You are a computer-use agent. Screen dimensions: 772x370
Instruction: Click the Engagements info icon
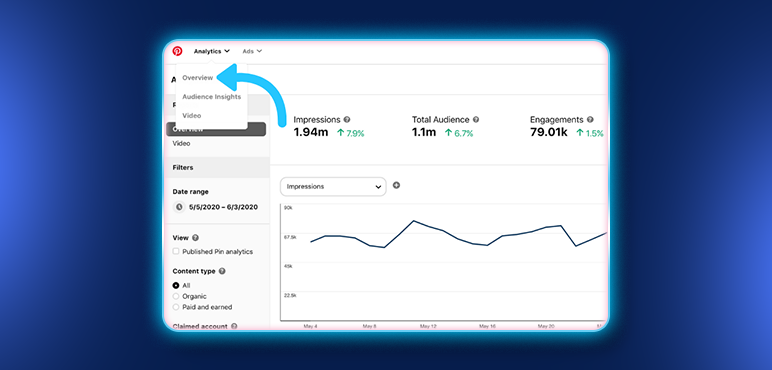pos(590,120)
